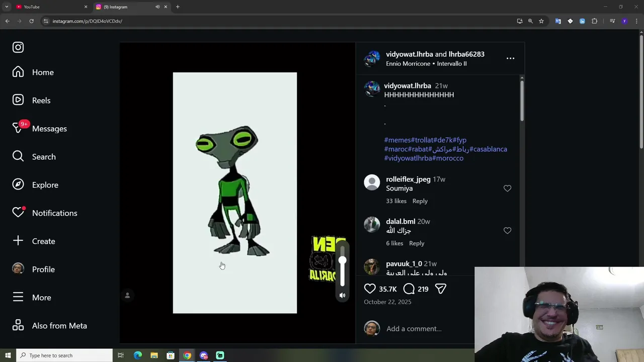This screenshot has width=644, height=362.
Task: Open a new browser tab
Action: pos(178,7)
